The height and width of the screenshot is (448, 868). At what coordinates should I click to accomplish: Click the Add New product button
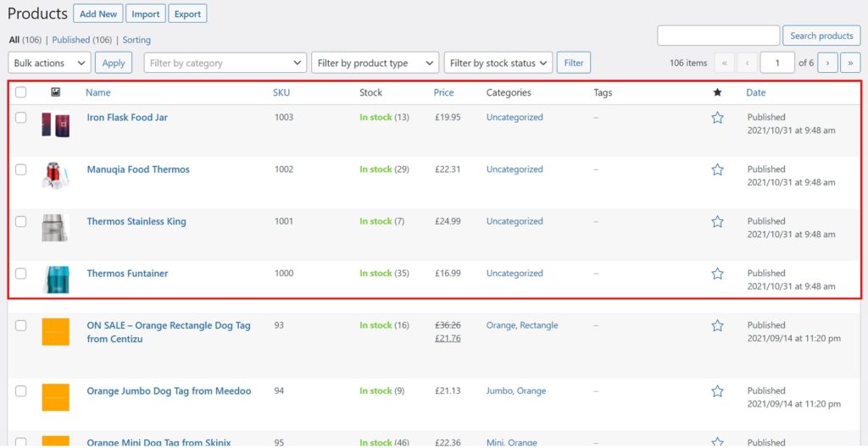98,14
